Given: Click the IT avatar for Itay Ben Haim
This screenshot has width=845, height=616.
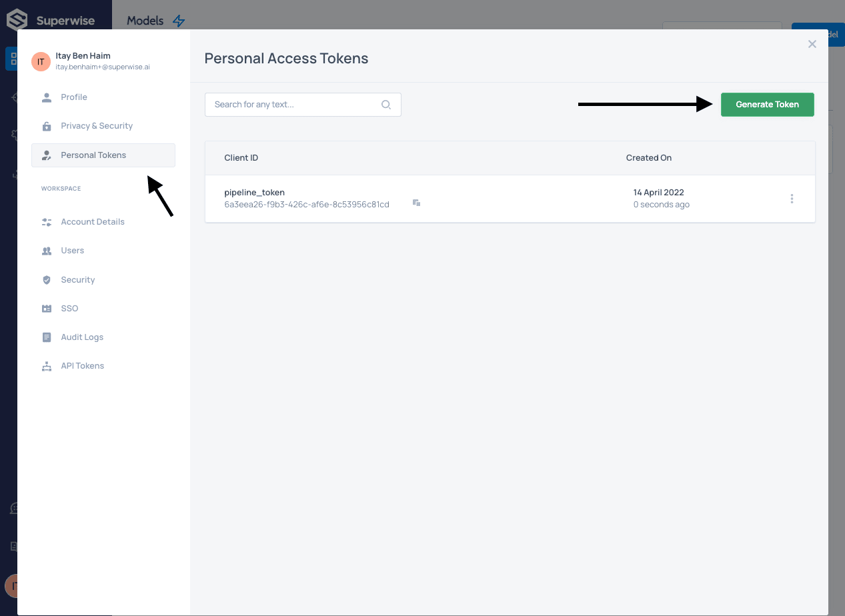Looking at the screenshot, I should click(41, 61).
